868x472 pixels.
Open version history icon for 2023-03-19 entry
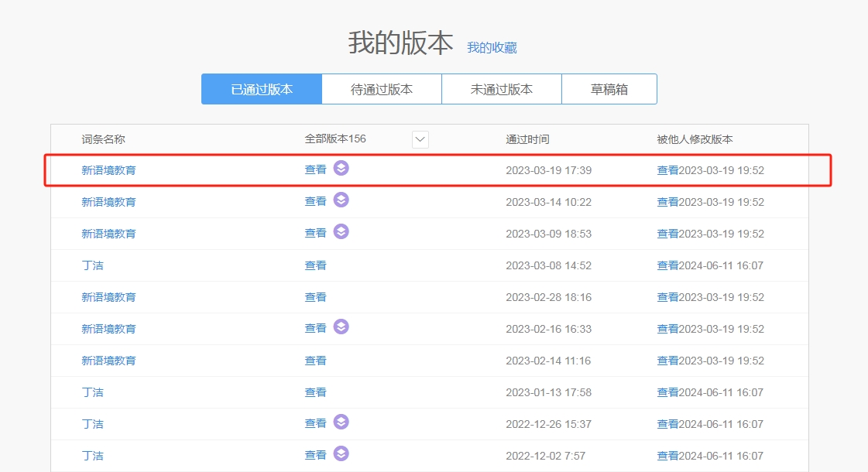point(341,169)
